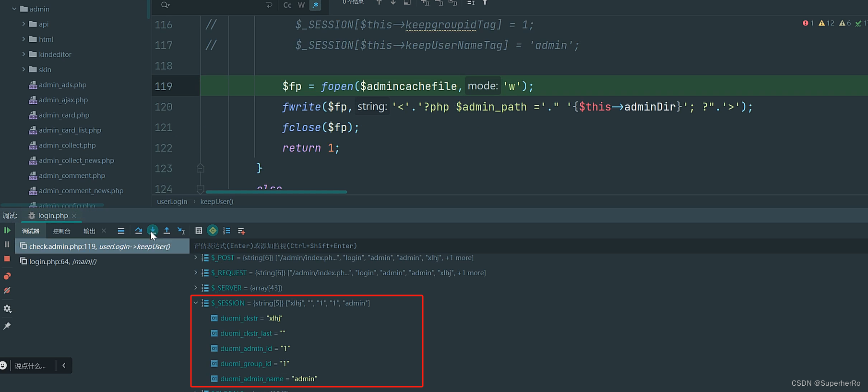
Task: Toggle the green PHP class icon in debug toolbar
Action: 213,231
